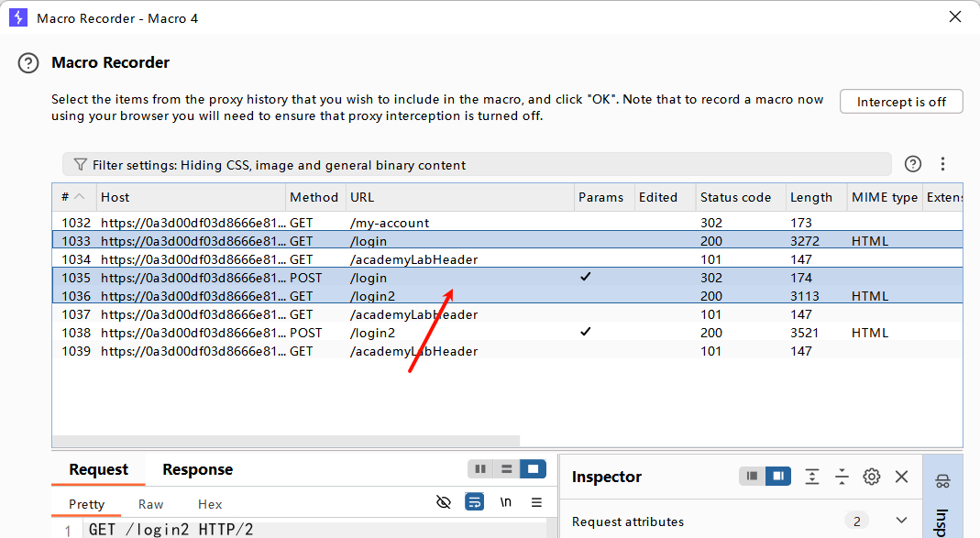
Task: Close the Inspector panel
Action: click(x=901, y=477)
